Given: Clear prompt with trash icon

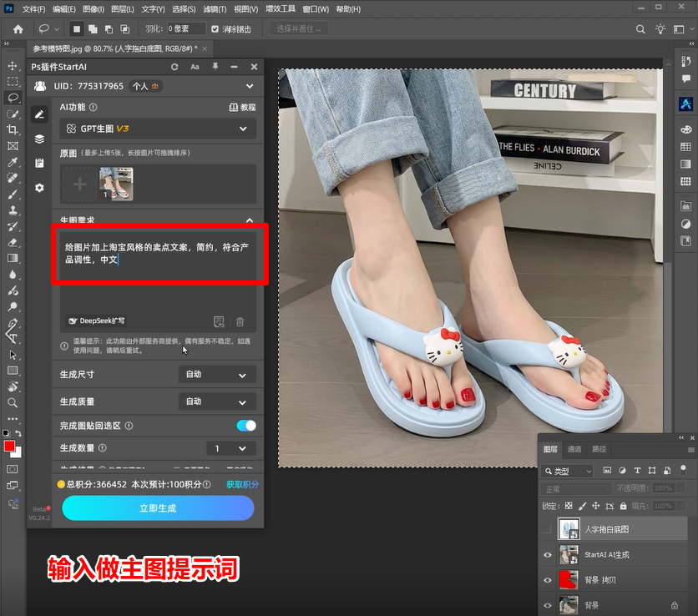Looking at the screenshot, I should click(240, 321).
